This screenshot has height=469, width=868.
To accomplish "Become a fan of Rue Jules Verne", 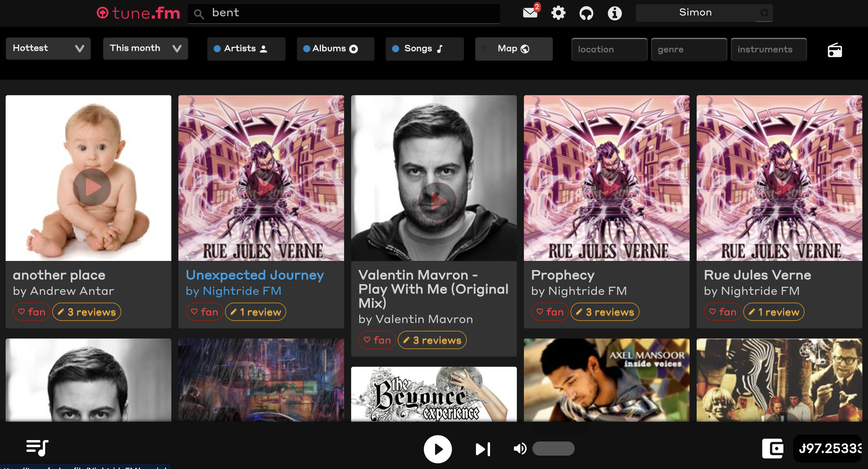I will (x=723, y=312).
